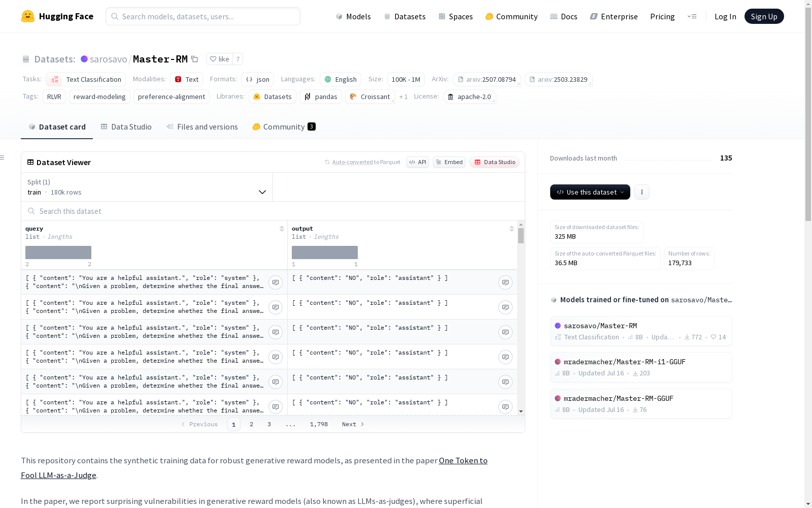Click the Embed button in Dataset Viewer
Image resolution: width=812 pixels, height=508 pixels.
[x=449, y=162]
